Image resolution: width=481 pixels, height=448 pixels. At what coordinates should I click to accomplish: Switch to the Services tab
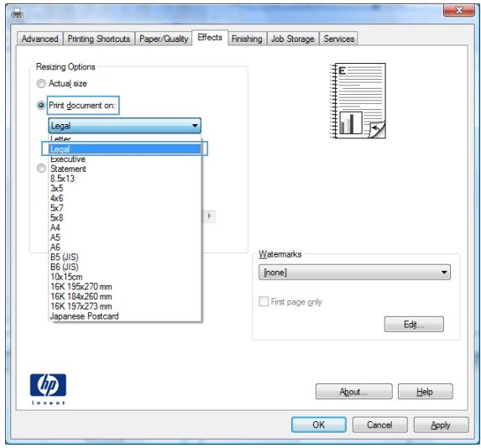tap(338, 39)
